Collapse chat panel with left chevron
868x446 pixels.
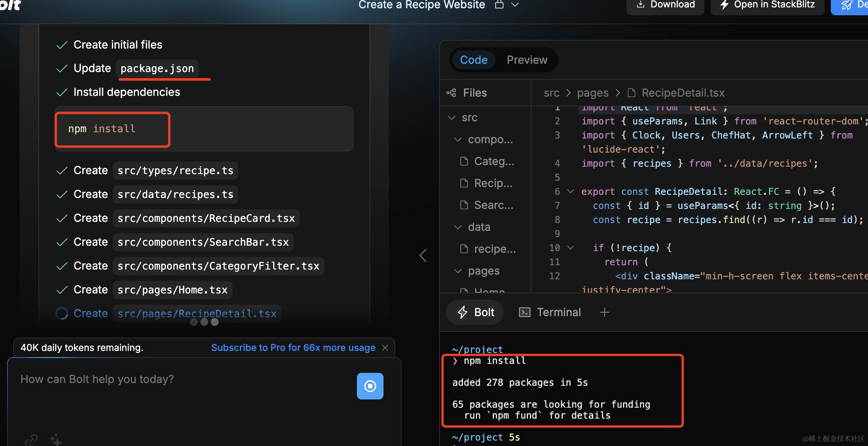423,255
